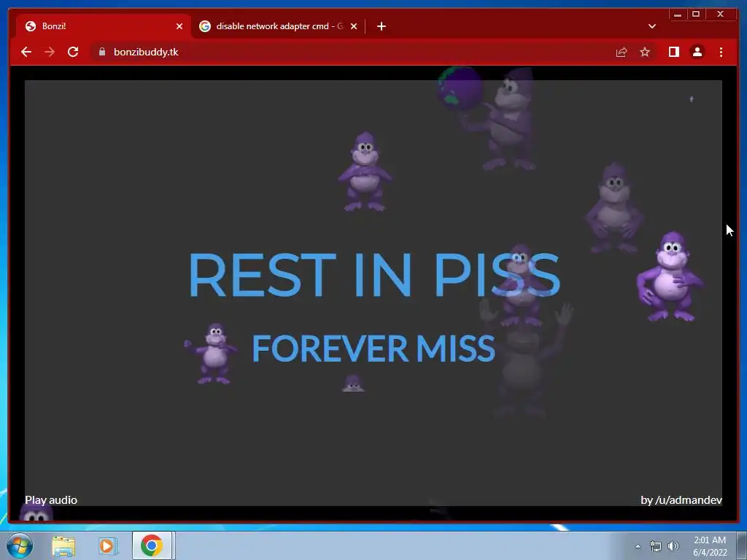The height and width of the screenshot is (560, 747).
Task: Launch Windows Media Player from the taskbar
Action: [108, 545]
